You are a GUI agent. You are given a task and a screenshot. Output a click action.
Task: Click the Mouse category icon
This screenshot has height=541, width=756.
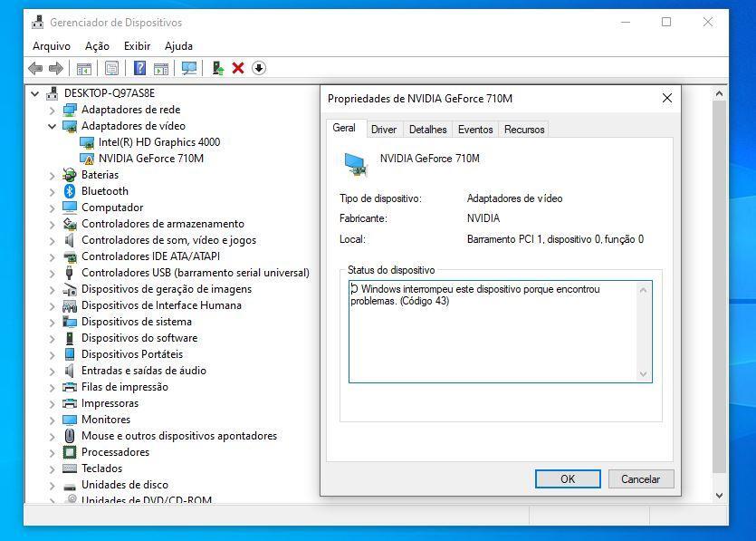pos(70,436)
